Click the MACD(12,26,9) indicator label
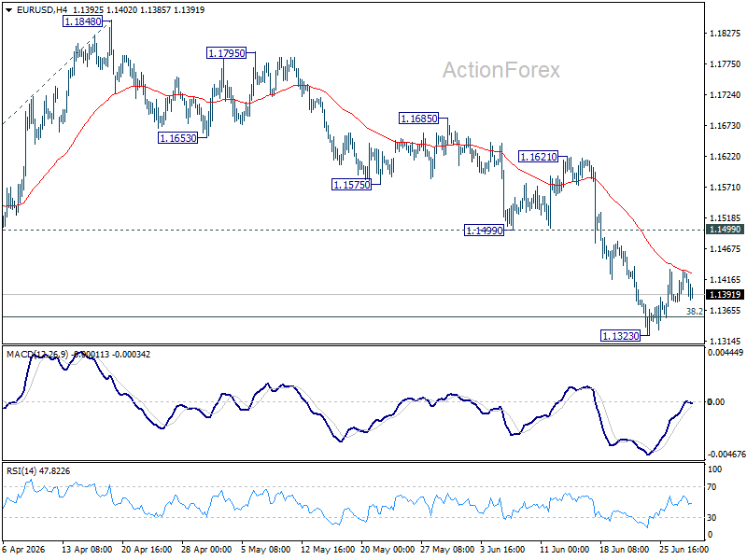The image size is (747, 560). (x=38, y=355)
